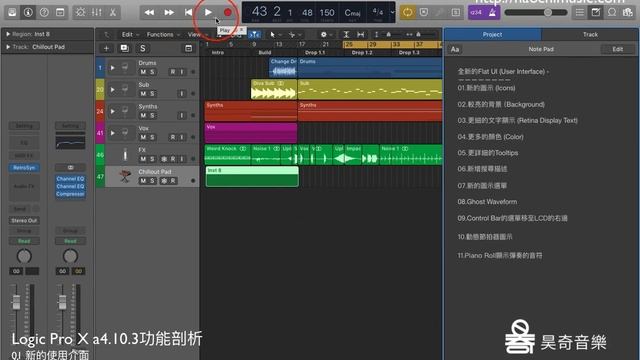Freeze the FX track

pos(164,159)
